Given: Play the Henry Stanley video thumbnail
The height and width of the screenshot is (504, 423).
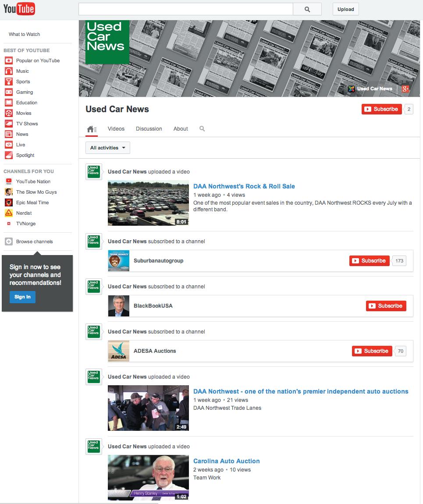Looking at the screenshot, I should tap(148, 478).
